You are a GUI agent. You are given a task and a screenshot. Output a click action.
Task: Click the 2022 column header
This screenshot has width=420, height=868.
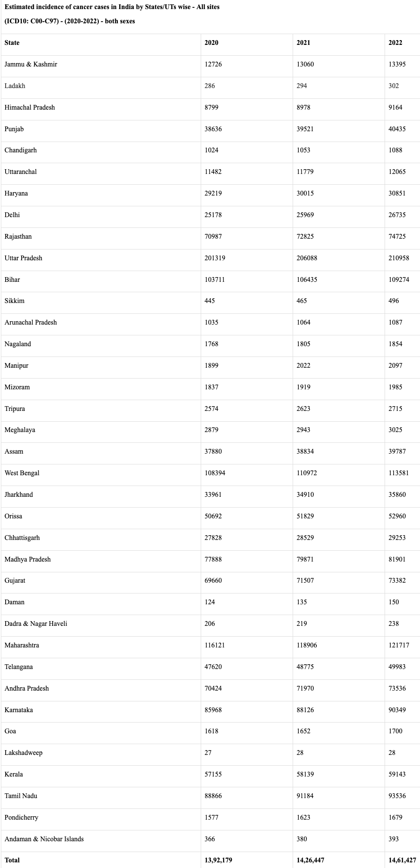[x=395, y=43]
